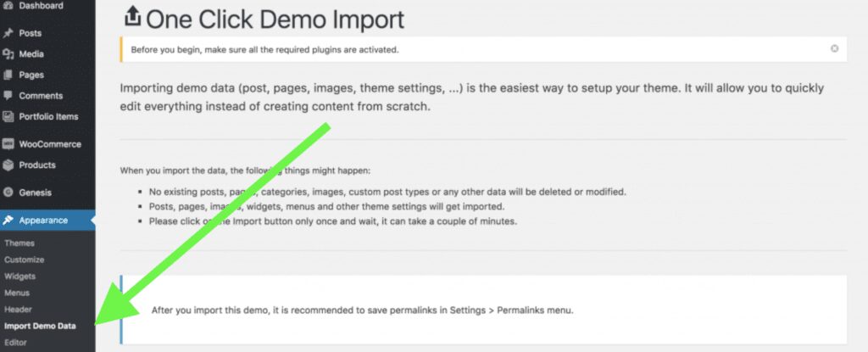Click the Comments speech bubble icon

8,96
